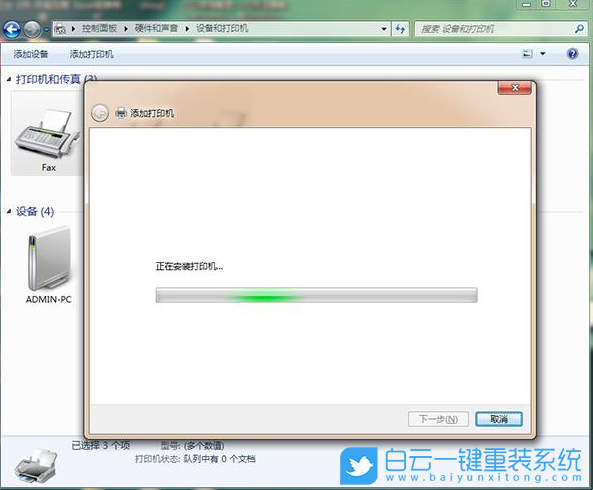Image resolution: width=593 pixels, height=490 pixels.
Task: Open address bar history dropdown arrow
Action: pos(384,29)
